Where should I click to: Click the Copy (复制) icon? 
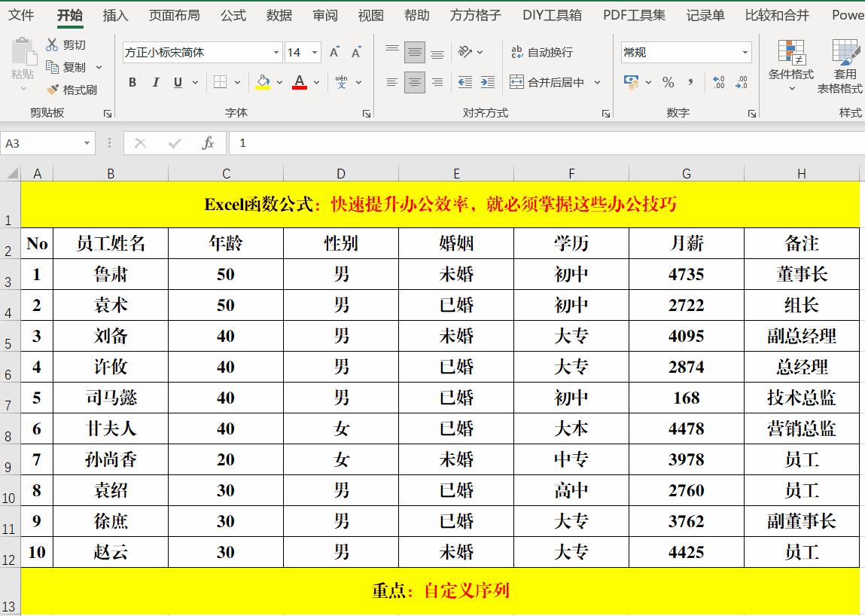pos(52,66)
